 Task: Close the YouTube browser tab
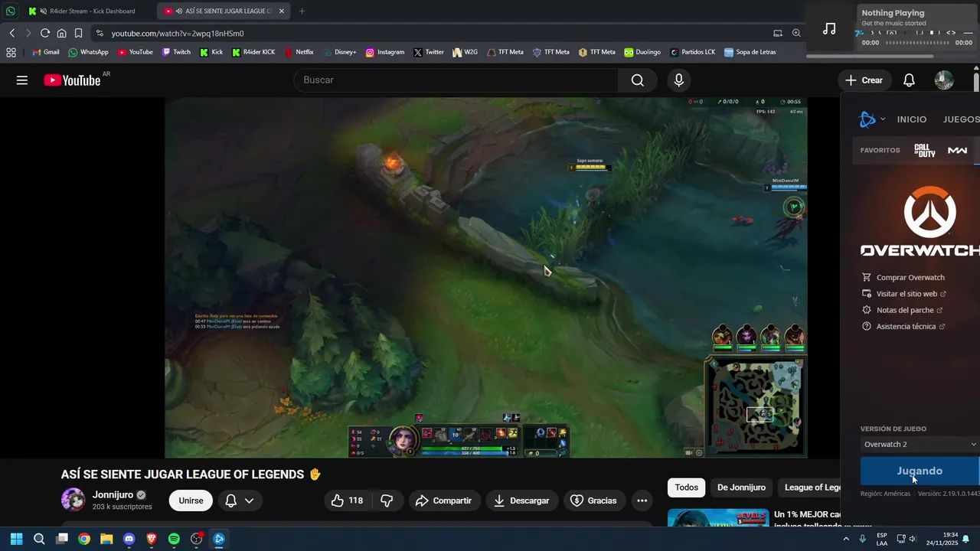pyautogui.click(x=282, y=11)
